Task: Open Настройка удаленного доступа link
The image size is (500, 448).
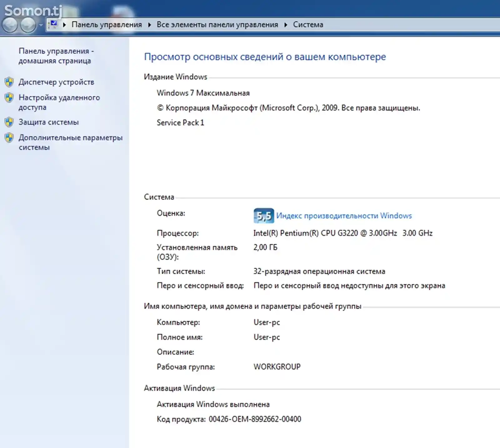Action: tap(59, 102)
